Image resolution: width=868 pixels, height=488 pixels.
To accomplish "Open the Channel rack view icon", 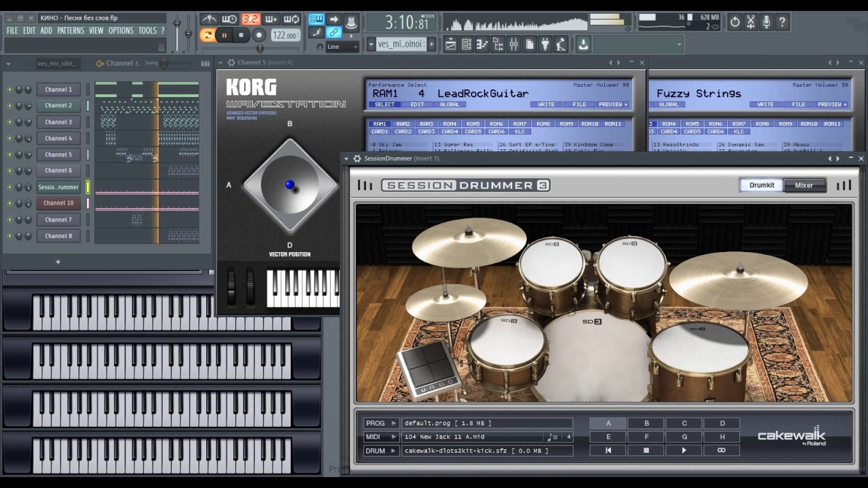I will (x=467, y=45).
